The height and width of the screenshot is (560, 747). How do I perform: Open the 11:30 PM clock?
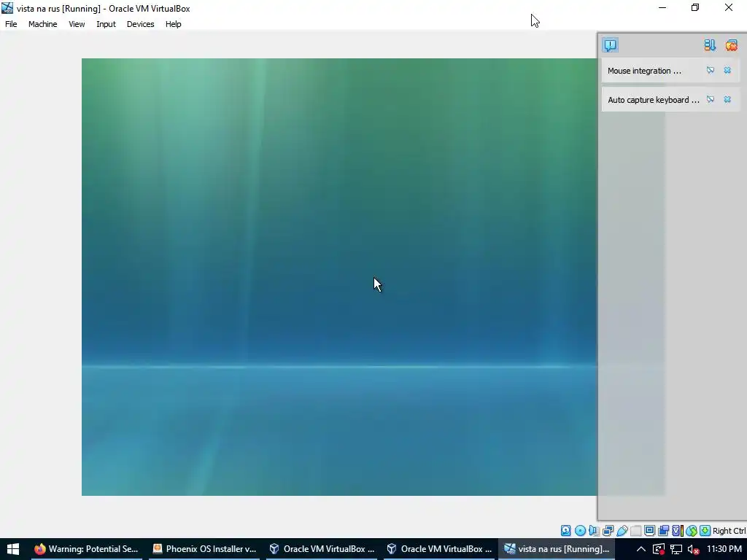point(724,549)
